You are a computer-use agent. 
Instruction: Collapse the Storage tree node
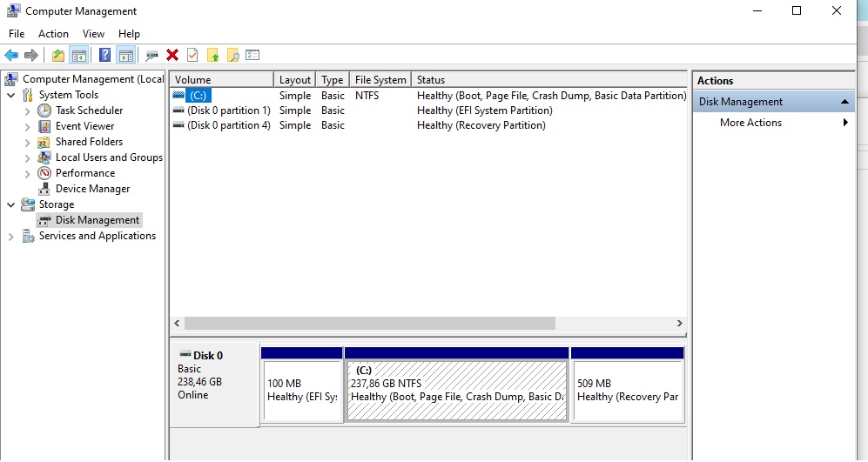10,205
